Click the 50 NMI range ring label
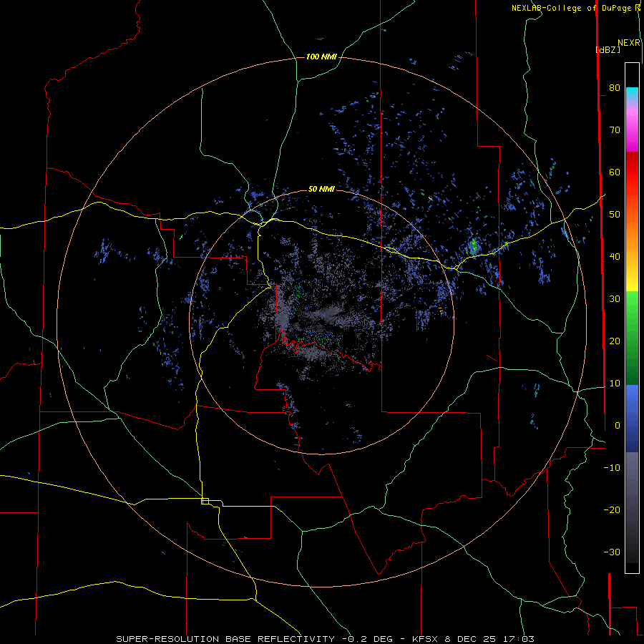Screen dimensions: 644x644 click(321, 189)
